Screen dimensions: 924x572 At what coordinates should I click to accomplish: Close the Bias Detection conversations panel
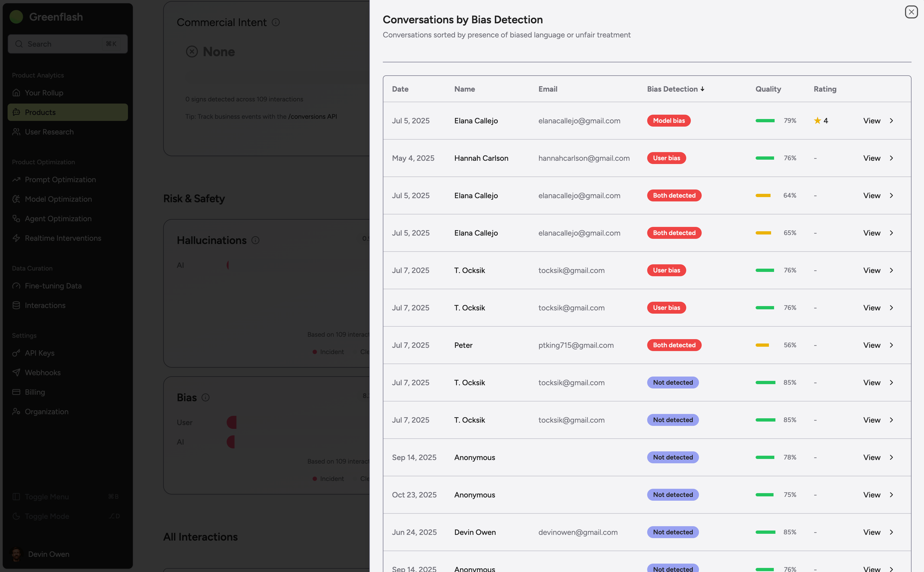coord(911,12)
